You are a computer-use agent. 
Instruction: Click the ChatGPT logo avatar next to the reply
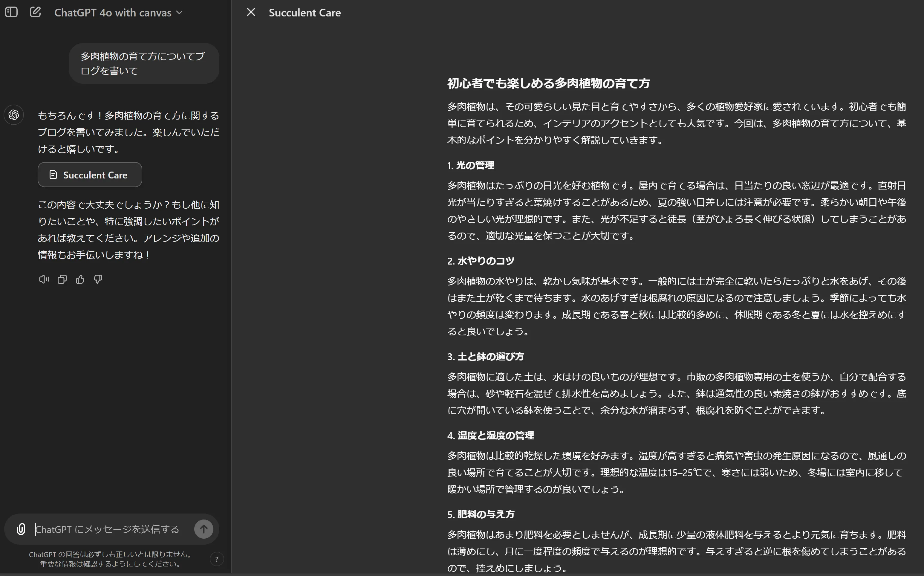coord(14,115)
